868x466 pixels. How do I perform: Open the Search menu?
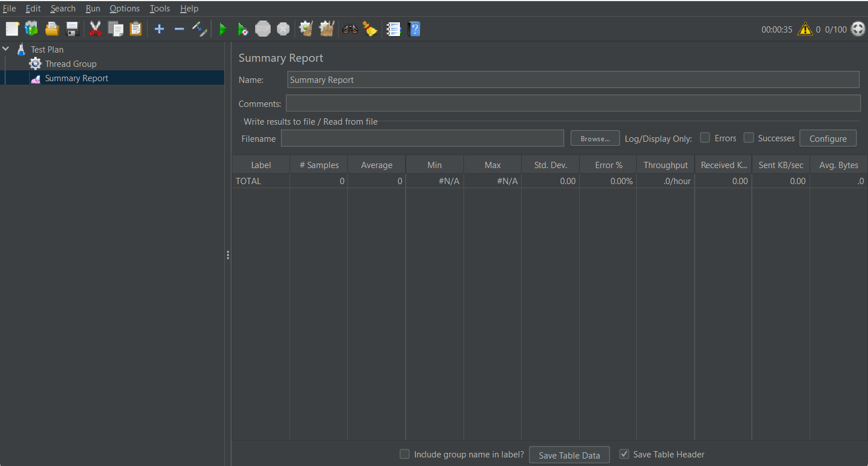pos(63,9)
